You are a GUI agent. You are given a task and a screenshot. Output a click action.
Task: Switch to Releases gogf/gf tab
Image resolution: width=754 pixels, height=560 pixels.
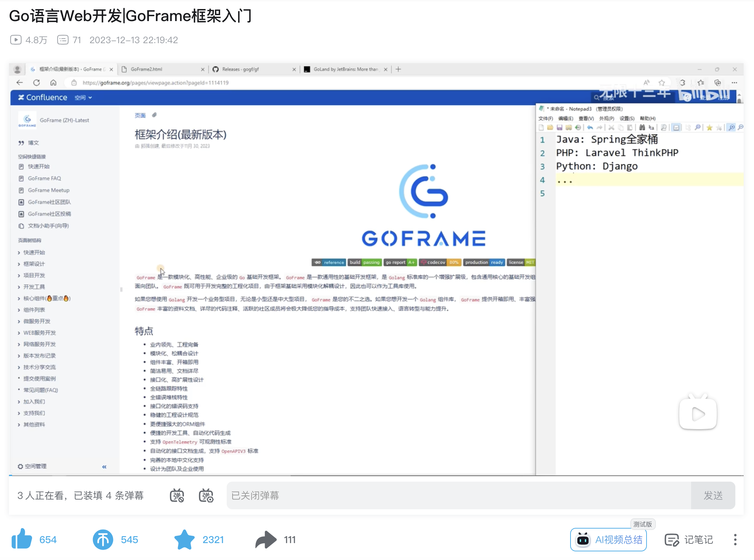(254, 69)
